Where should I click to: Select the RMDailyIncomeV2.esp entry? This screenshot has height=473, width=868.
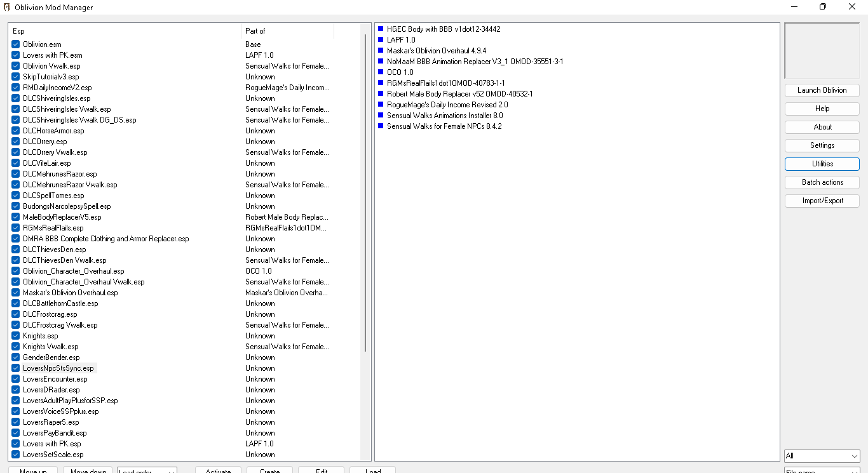[57, 88]
